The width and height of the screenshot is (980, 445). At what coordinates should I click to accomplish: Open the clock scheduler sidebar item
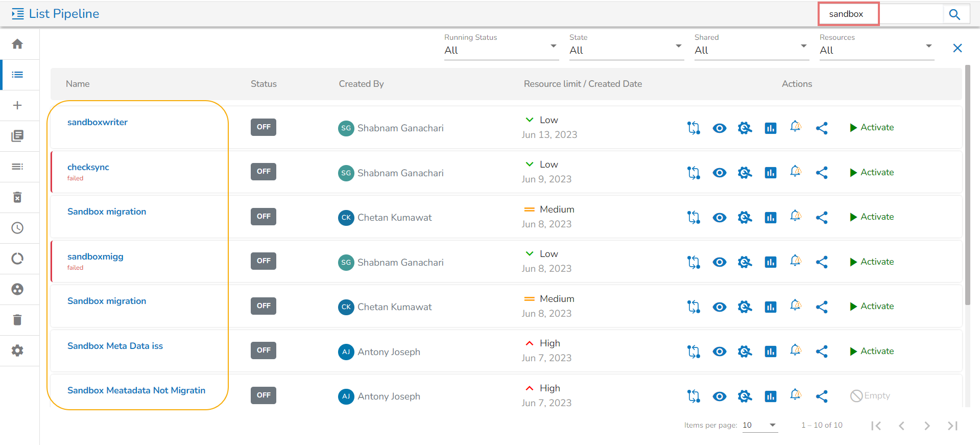(x=17, y=228)
